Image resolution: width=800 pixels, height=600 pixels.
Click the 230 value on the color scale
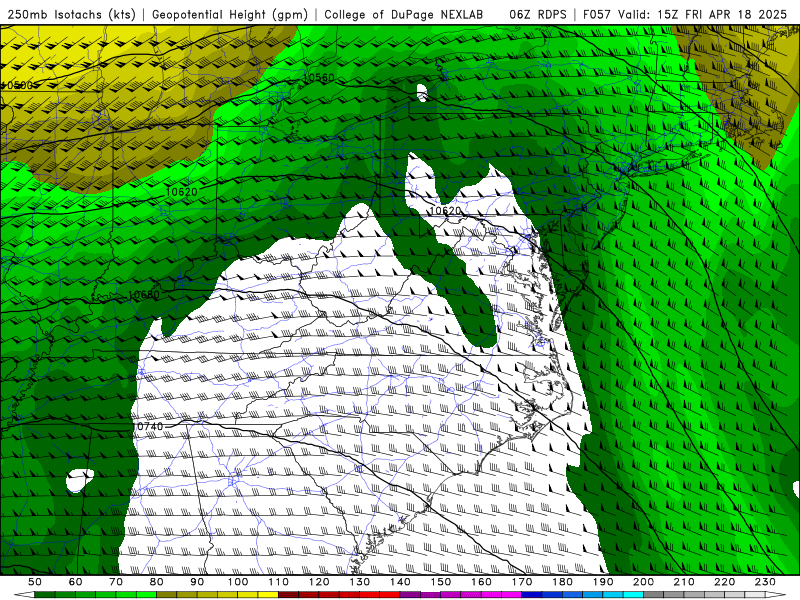(765, 582)
